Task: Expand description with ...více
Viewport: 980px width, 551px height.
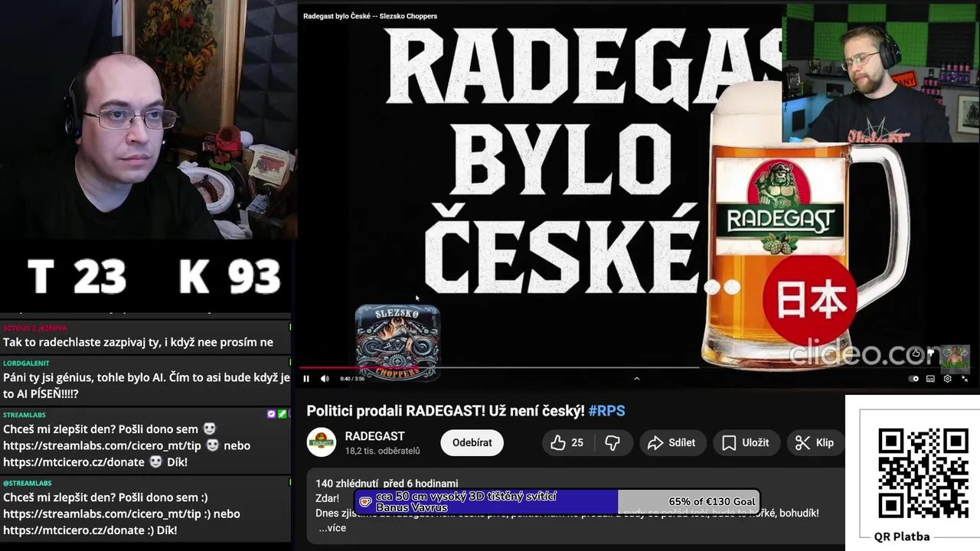Action: pyautogui.click(x=332, y=528)
